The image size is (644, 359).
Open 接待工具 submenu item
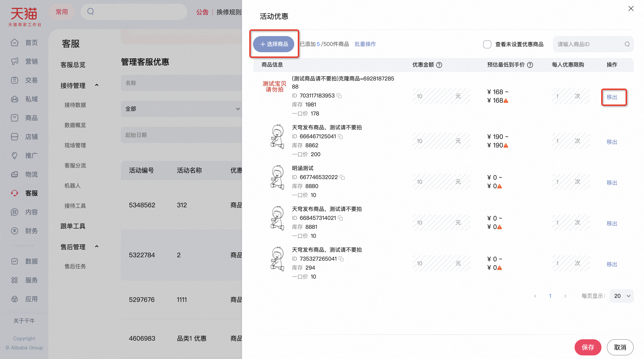click(x=75, y=206)
